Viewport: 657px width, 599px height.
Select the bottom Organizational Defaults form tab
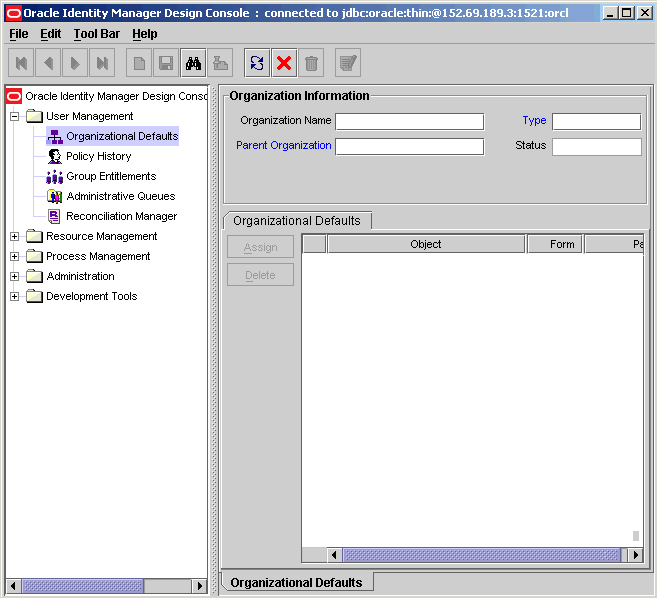(x=297, y=583)
